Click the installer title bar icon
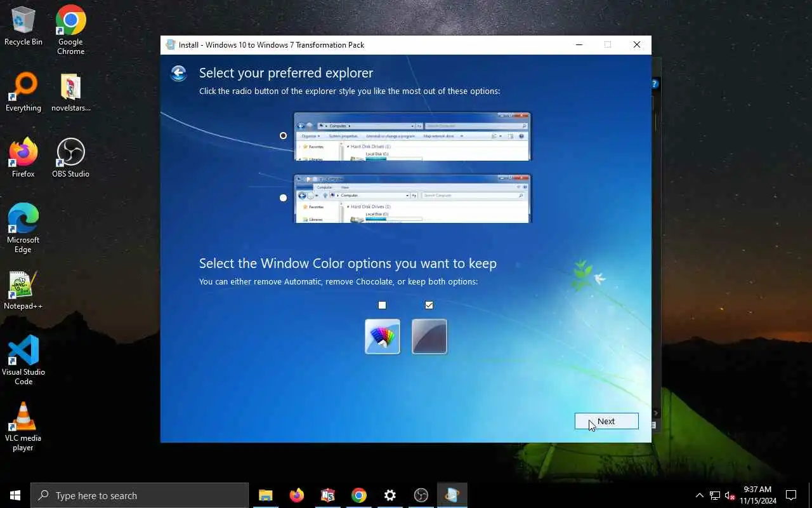The image size is (812, 508). 170,44
